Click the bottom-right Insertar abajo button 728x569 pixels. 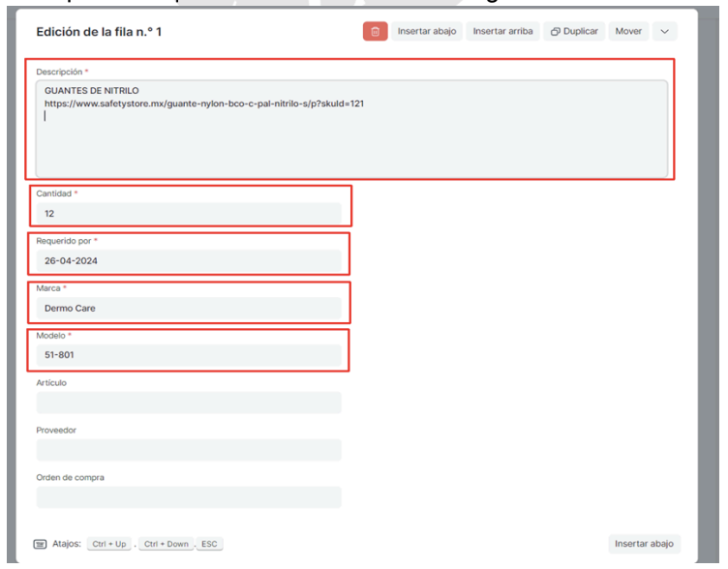[645, 544]
